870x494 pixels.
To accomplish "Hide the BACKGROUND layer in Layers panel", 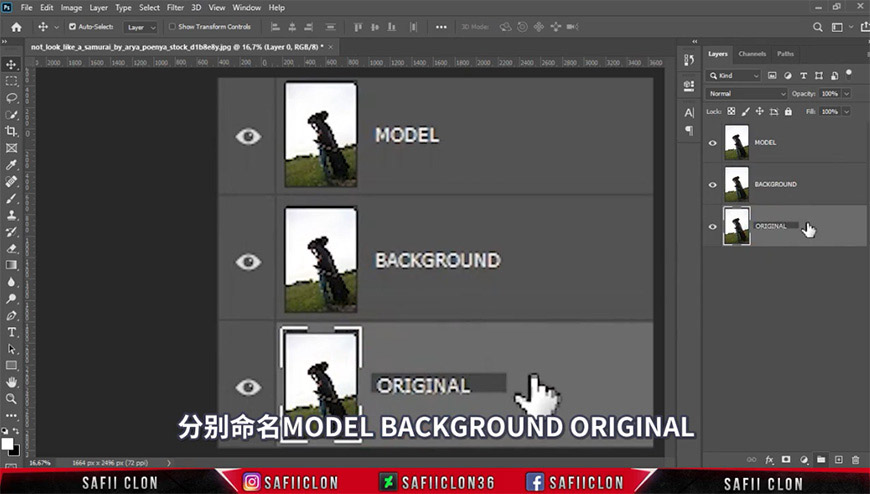I will pos(712,184).
